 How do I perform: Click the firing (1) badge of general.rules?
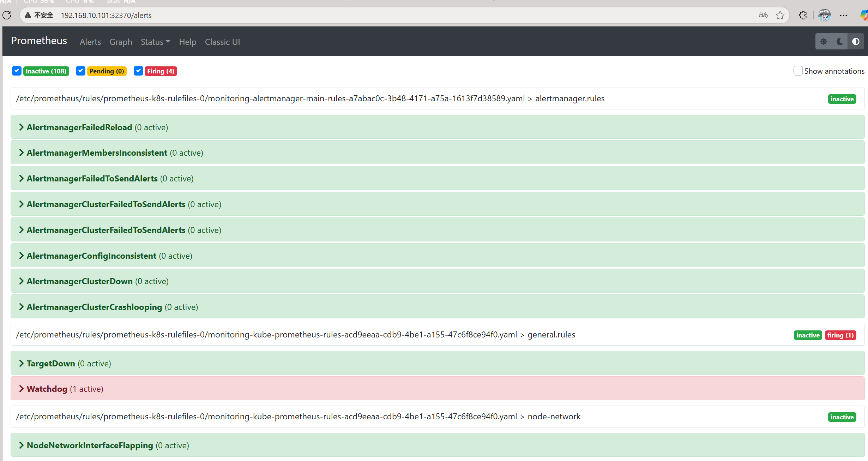pyautogui.click(x=840, y=335)
